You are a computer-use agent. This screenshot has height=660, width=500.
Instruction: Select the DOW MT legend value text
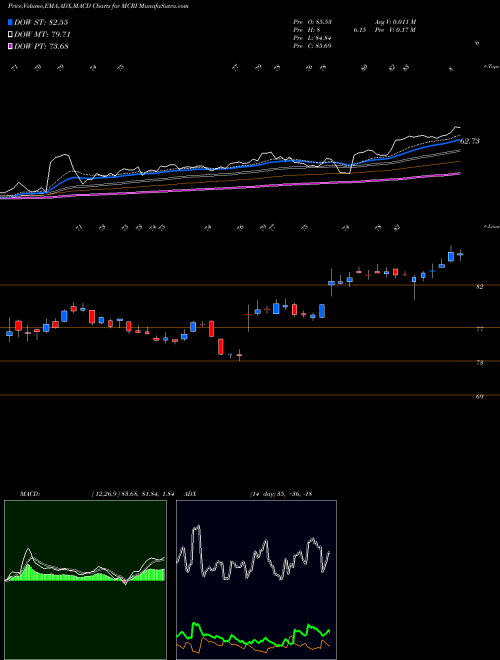(43, 35)
